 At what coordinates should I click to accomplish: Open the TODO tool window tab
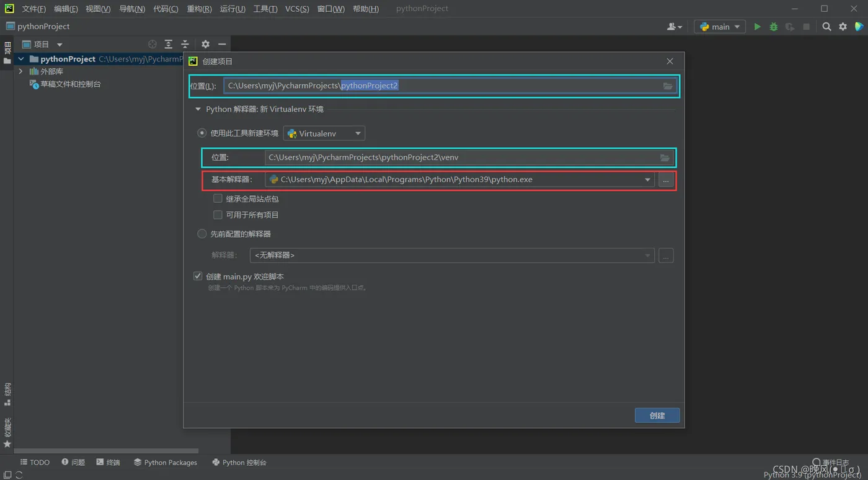(x=35, y=463)
